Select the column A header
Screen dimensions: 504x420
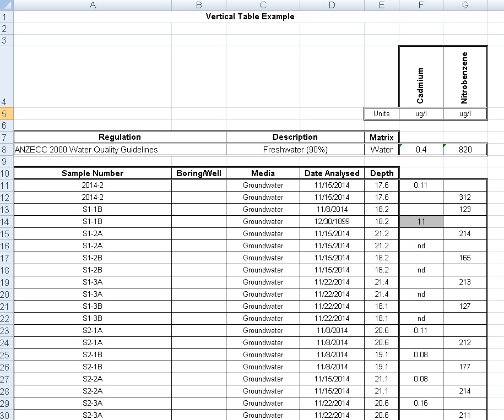click(92, 5)
